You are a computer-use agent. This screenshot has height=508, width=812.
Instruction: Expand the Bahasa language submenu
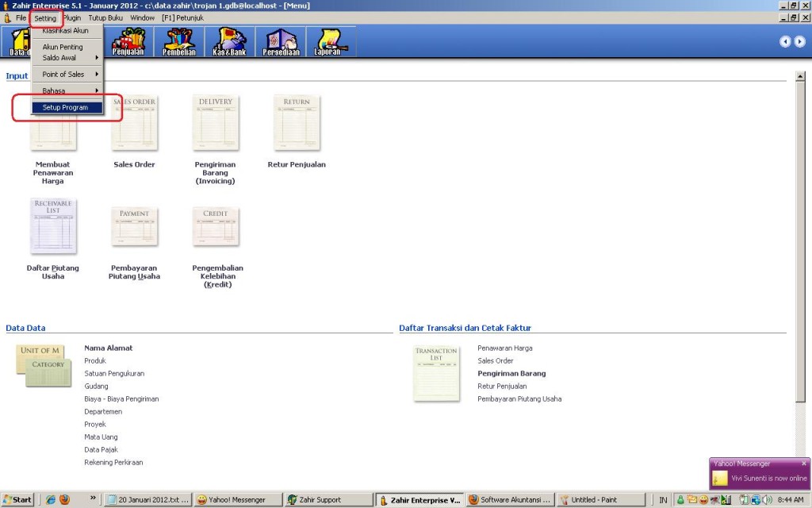(67, 90)
